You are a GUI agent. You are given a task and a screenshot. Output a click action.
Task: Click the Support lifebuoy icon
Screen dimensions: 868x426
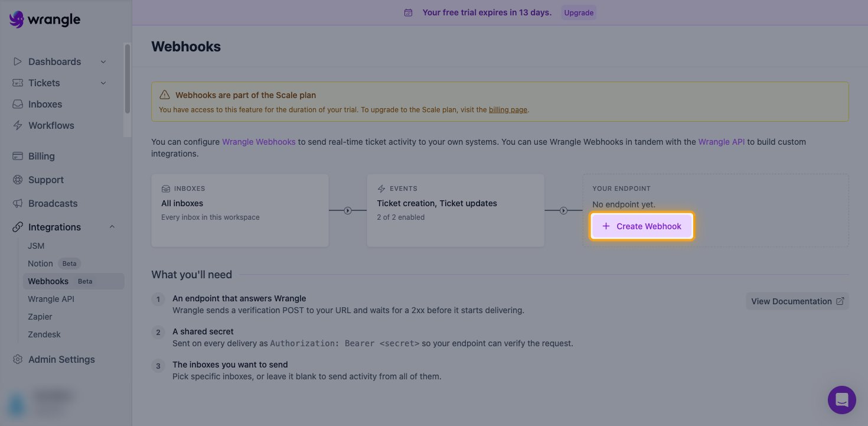pos(18,180)
